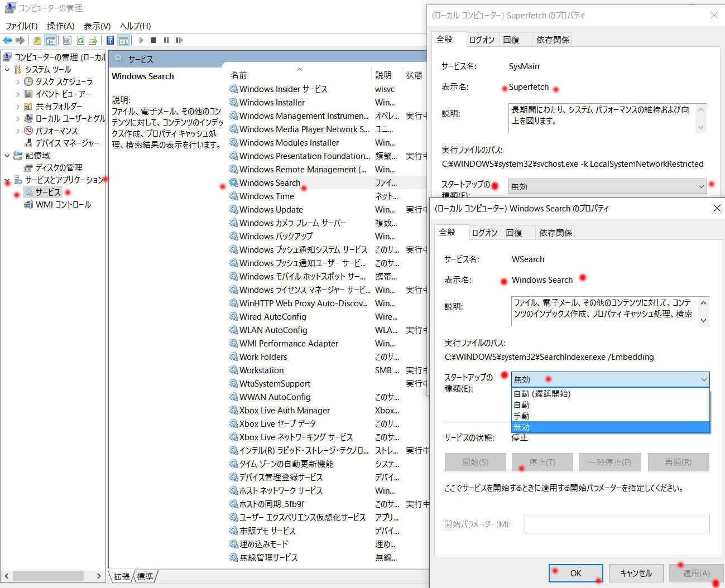Choose 無効 option in startup list

610,427
